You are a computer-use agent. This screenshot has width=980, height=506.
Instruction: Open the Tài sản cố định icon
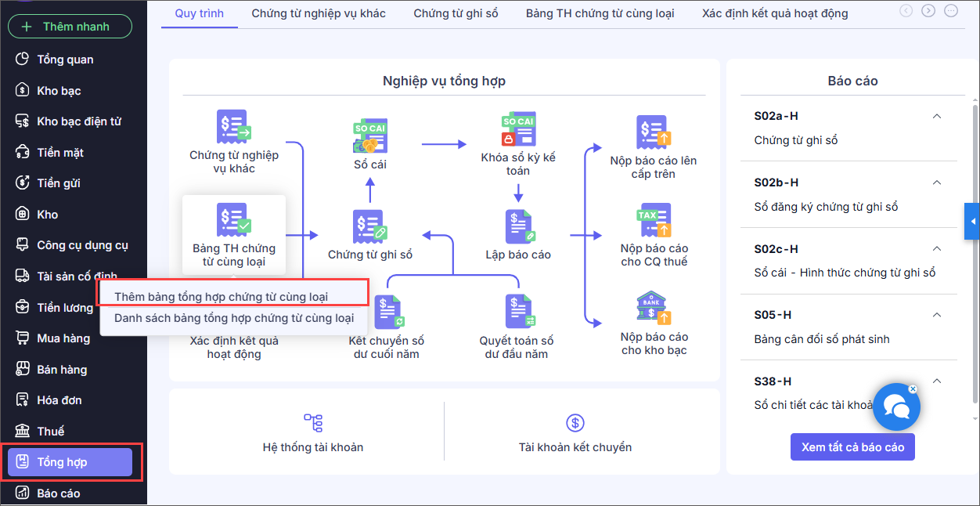click(x=23, y=276)
